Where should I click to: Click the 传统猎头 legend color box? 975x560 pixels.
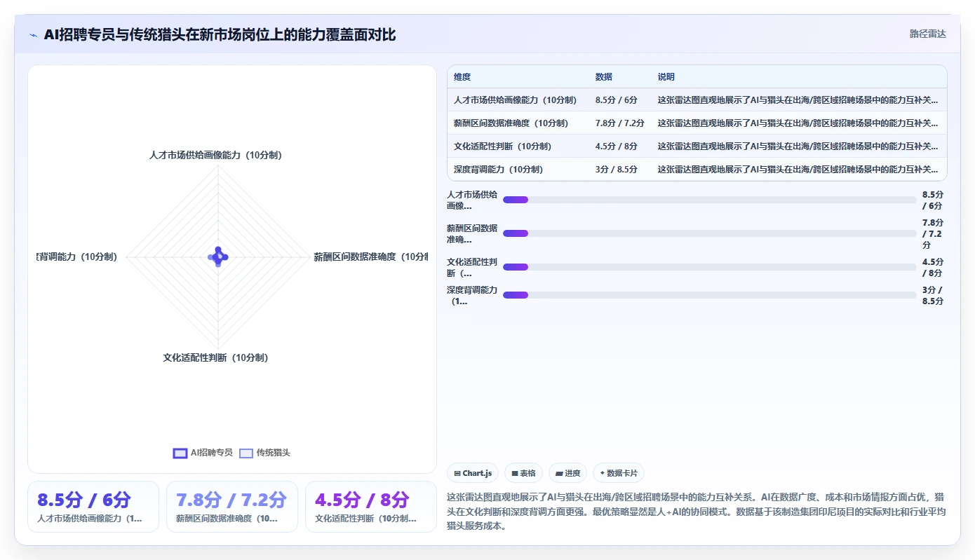pos(246,453)
